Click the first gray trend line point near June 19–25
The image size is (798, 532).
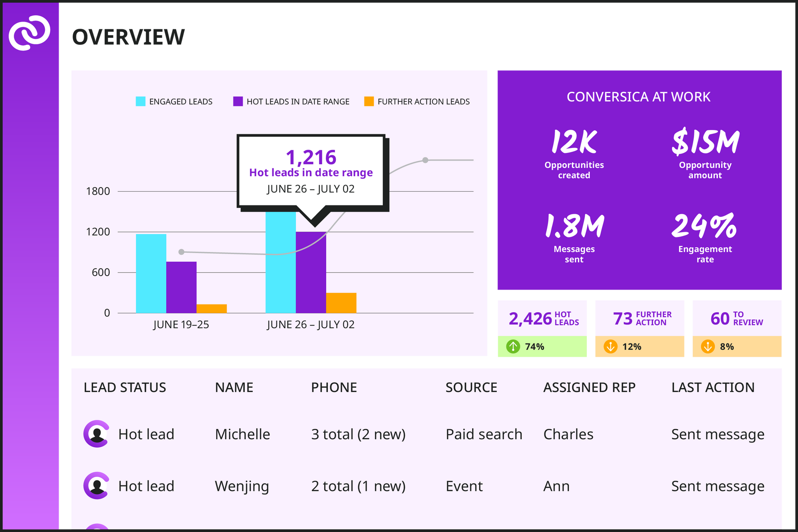click(181, 252)
